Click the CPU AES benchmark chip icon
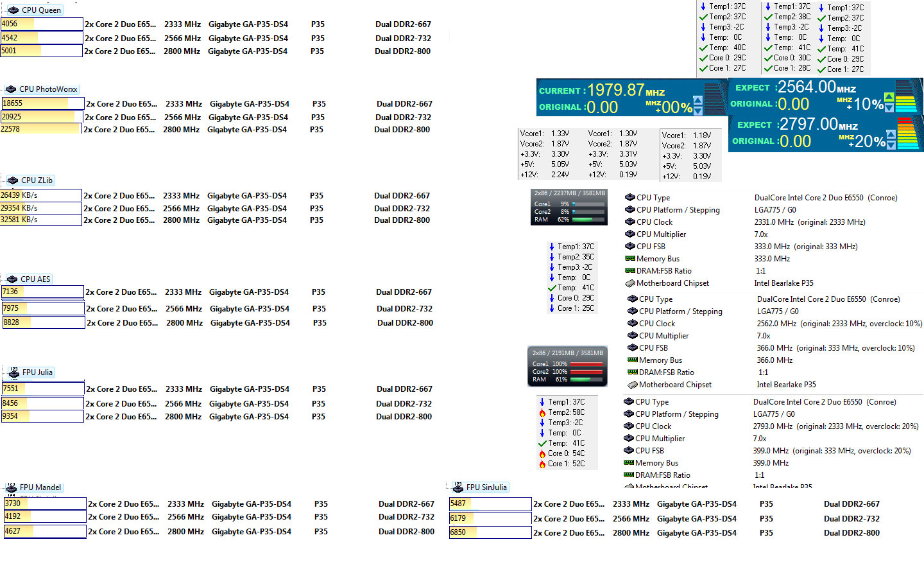 coord(12,279)
